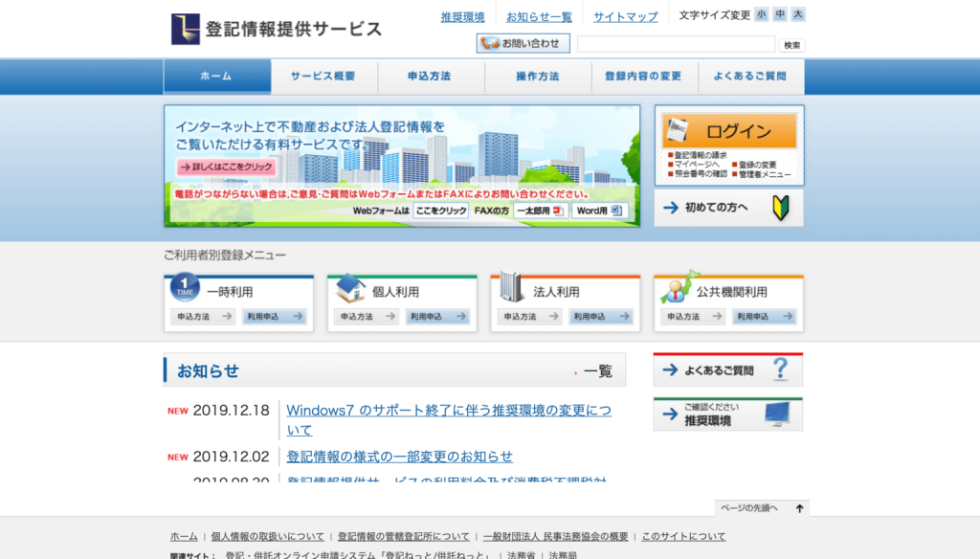Open the 推奨環境 sidebar banner with monitor icon
Viewport: 980px width, 559px height.
coord(727,414)
